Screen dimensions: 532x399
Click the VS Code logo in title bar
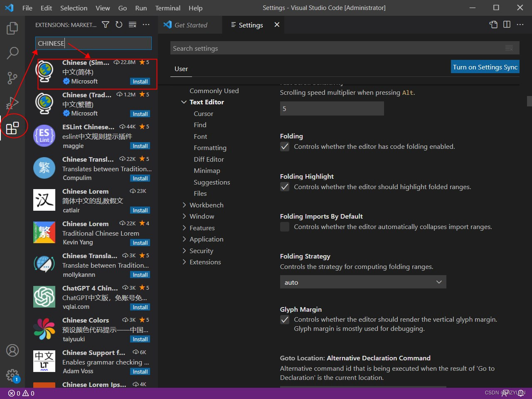click(9, 8)
